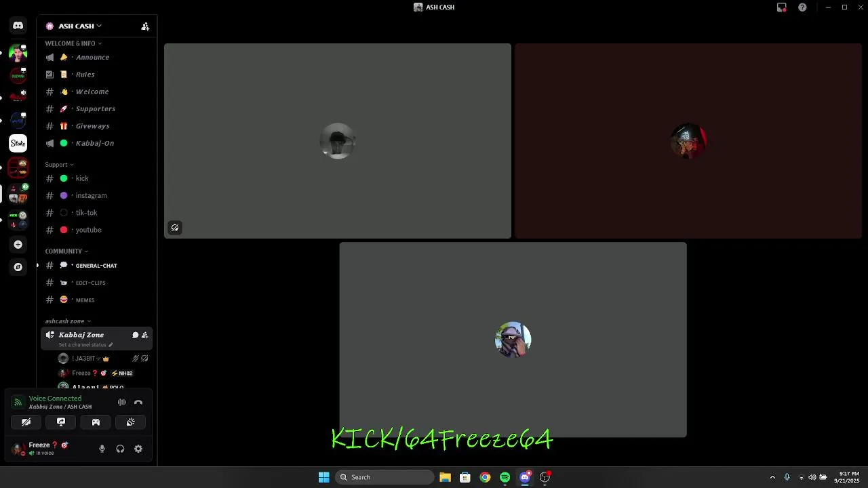Click Add a Server plus icon
The width and height of the screenshot is (868, 488).
tap(18, 244)
